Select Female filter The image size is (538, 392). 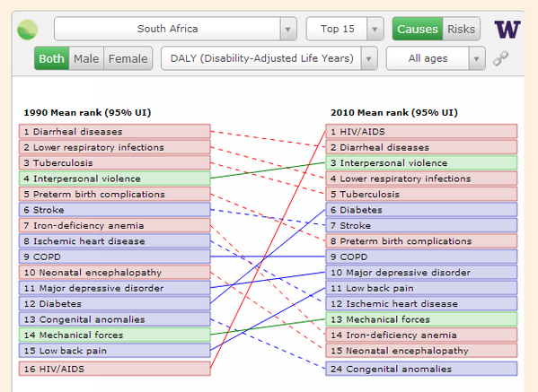128,58
